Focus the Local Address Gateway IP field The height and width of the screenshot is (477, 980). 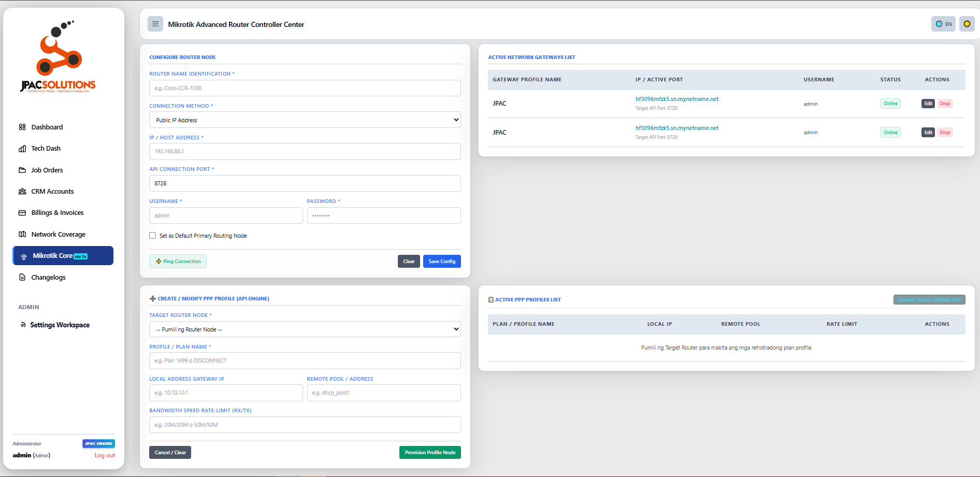pos(226,393)
